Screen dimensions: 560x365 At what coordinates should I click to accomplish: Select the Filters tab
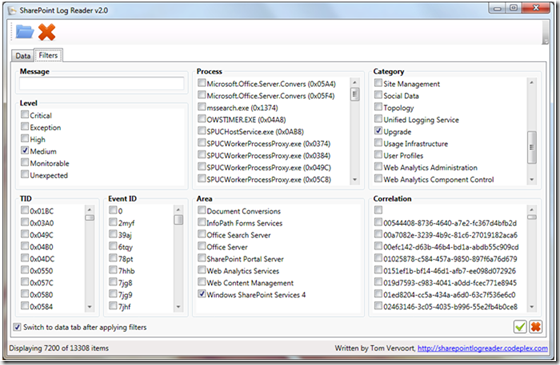[48, 55]
